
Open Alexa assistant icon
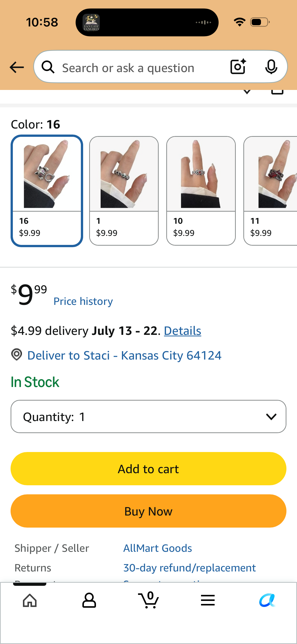tap(267, 600)
